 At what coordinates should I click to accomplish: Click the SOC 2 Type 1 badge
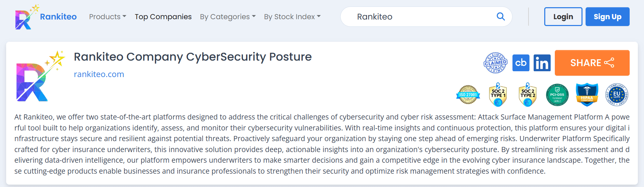[x=498, y=95]
